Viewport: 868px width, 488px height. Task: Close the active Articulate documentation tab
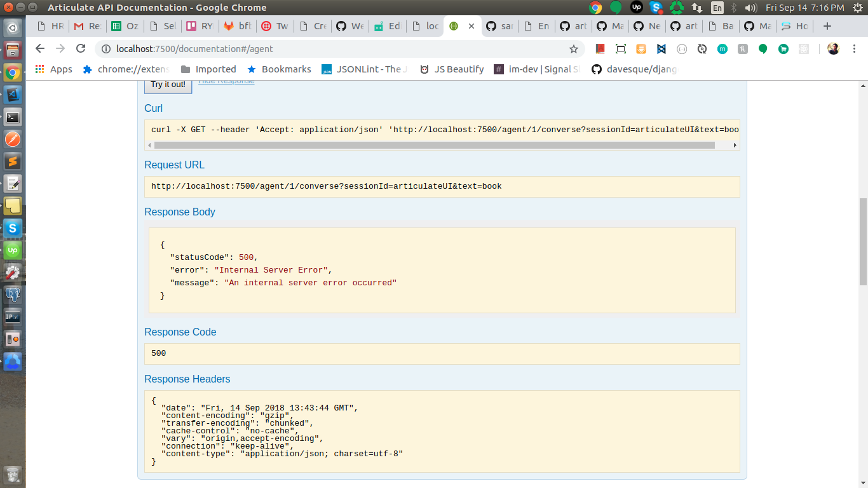click(471, 26)
